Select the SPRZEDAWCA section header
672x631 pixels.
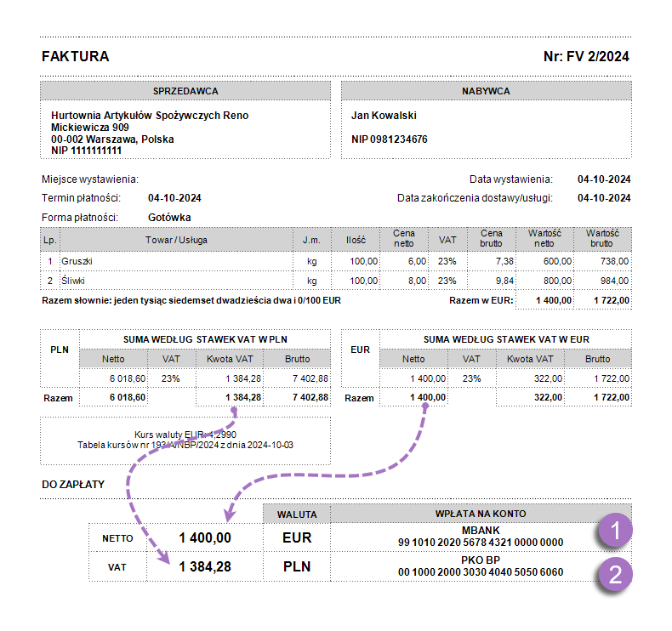pos(185,91)
